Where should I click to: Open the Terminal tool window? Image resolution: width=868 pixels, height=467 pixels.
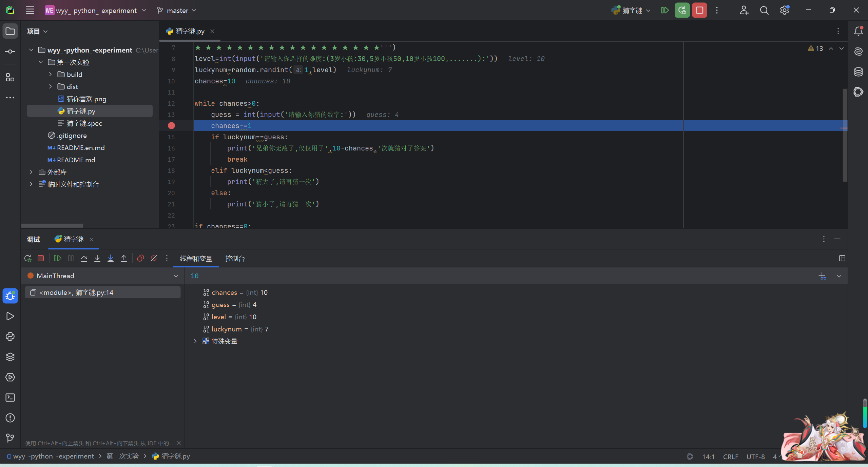10,398
